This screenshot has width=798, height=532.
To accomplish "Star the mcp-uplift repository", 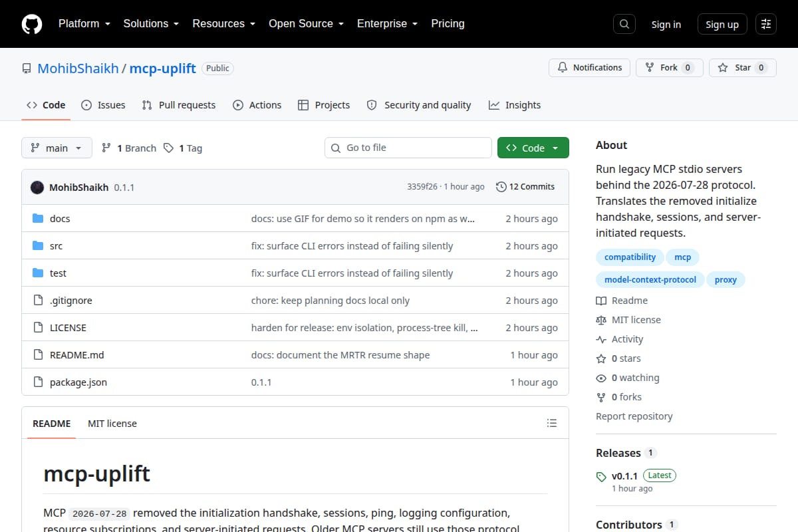I will pyautogui.click(x=742, y=68).
